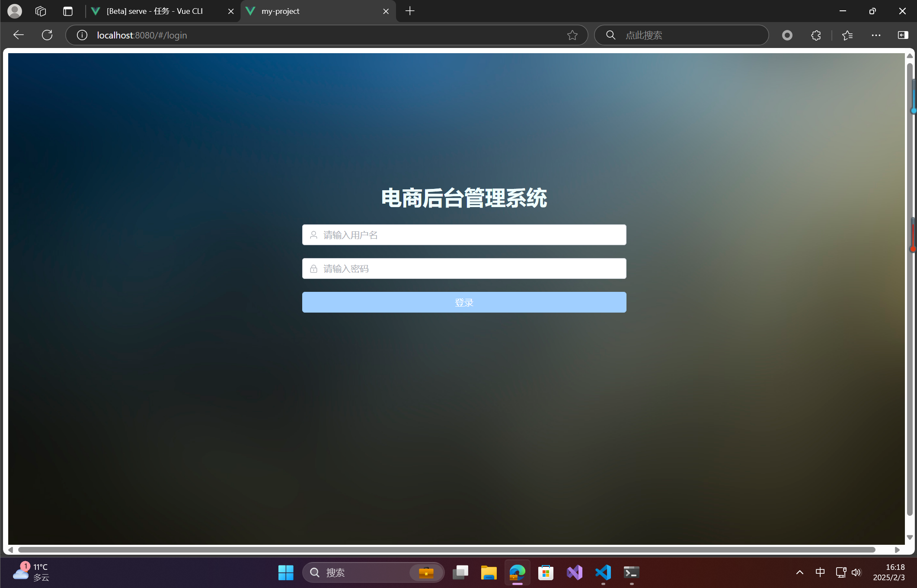Expand hidden icons in the system tray
917x588 pixels.
(799, 572)
